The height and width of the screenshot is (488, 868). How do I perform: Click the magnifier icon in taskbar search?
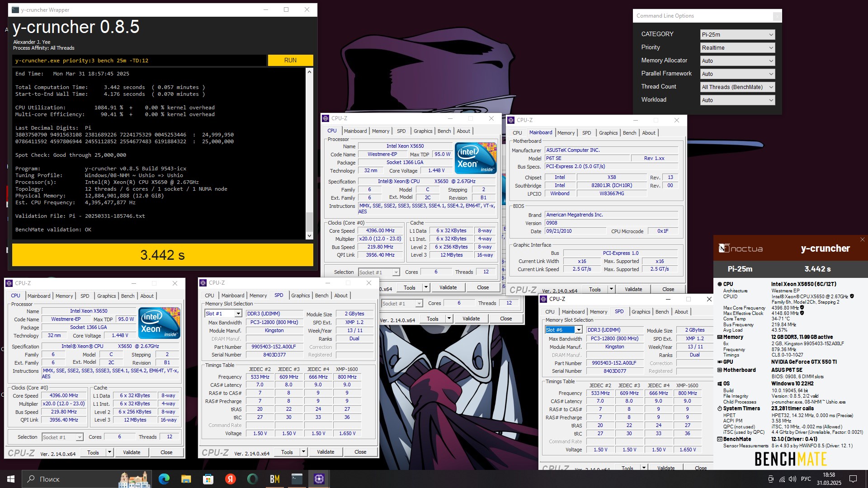(x=31, y=479)
